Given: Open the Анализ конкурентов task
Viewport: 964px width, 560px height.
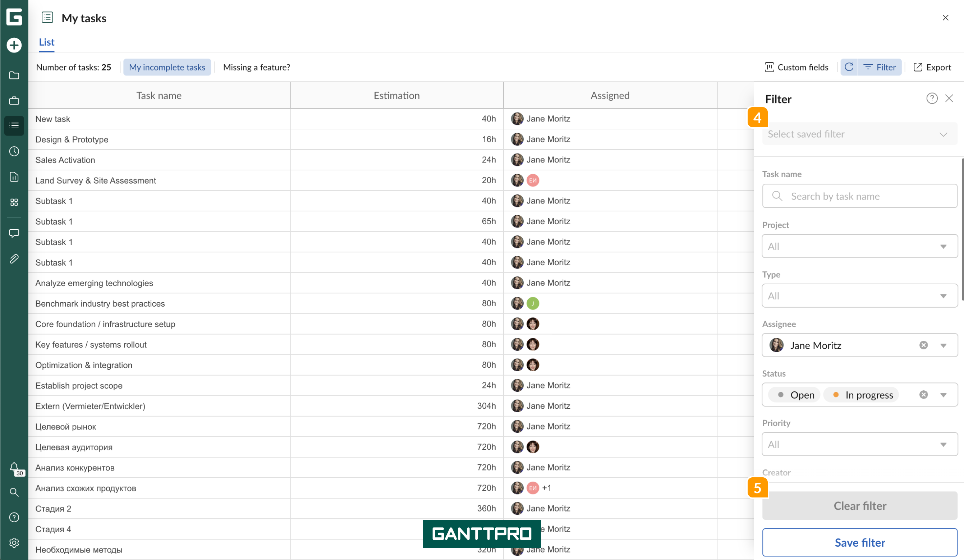Looking at the screenshot, I should [75, 468].
